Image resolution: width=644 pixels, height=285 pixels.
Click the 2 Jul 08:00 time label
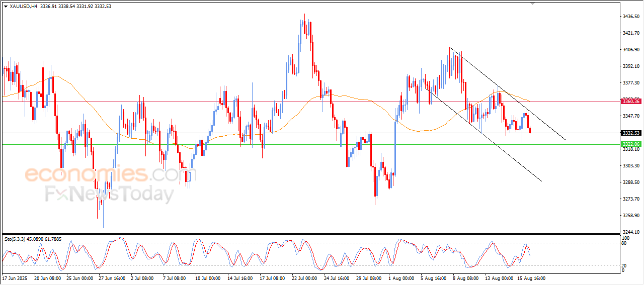tap(142, 278)
